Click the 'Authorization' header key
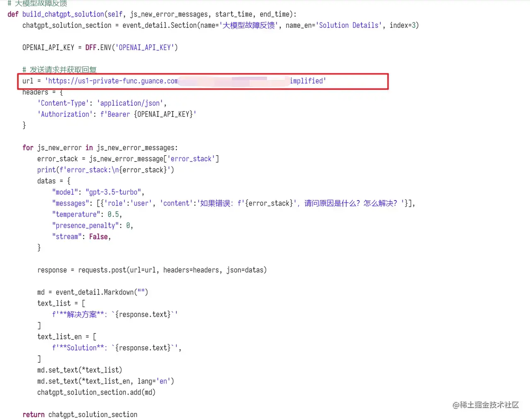The image size is (530, 420). 65,114
